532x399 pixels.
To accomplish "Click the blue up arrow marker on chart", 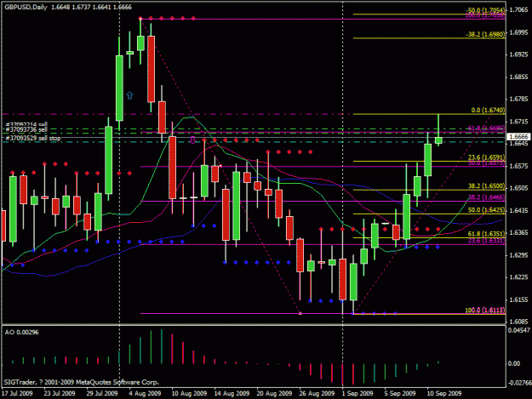I will pos(129,95).
